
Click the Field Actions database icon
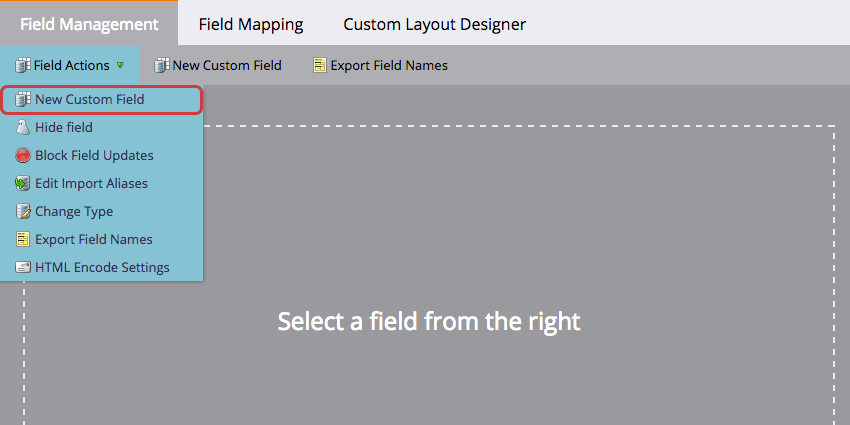point(23,66)
